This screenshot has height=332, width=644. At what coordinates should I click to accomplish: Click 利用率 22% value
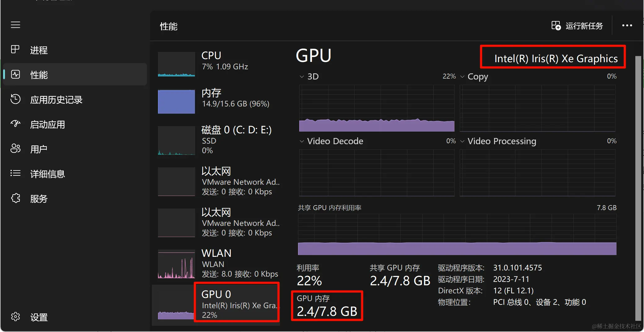tap(309, 281)
